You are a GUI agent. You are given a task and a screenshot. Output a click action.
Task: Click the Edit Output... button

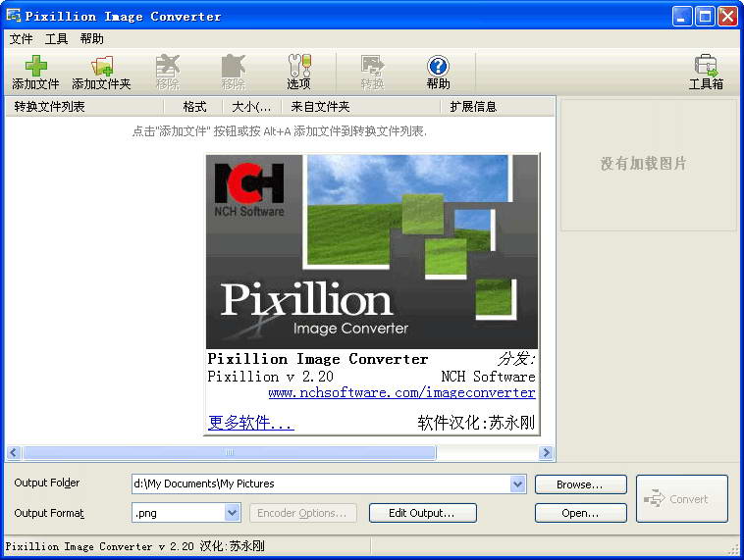pyautogui.click(x=422, y=513)
